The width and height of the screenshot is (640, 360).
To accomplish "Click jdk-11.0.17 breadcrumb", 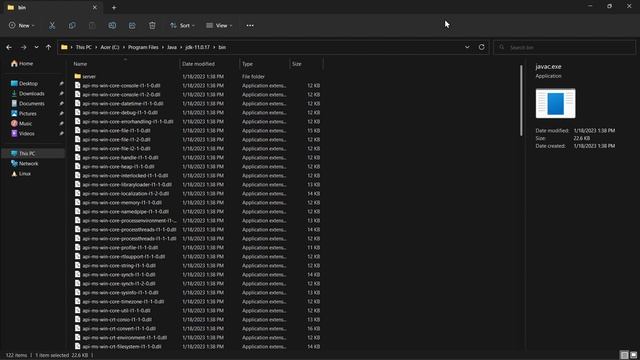I will click(x=198, y=47).
